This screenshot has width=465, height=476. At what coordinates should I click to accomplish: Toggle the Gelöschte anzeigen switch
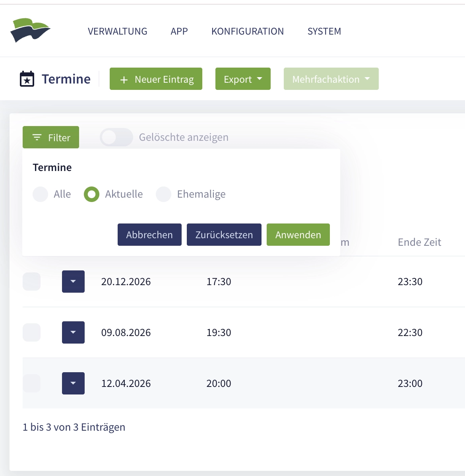(x=116, y=138)
